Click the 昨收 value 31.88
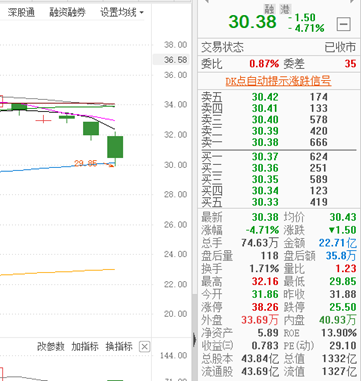Screen dimensions: 361x381 point(343,294)
